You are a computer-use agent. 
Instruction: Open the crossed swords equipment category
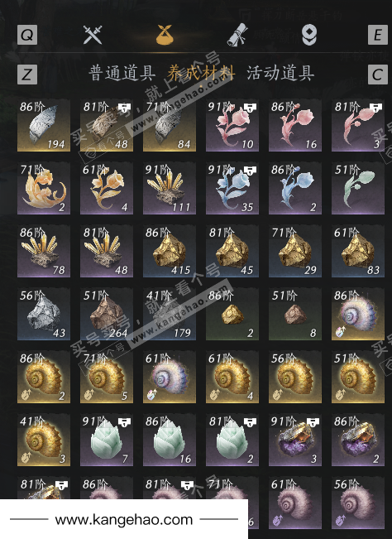point(93,35)
